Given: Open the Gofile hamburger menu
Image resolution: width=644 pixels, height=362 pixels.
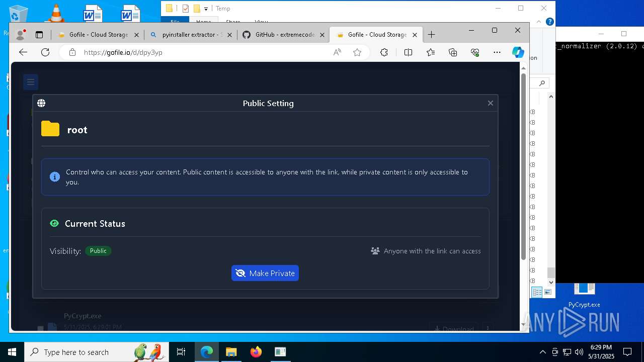Looking at the screenshot, I should [31, 82].
